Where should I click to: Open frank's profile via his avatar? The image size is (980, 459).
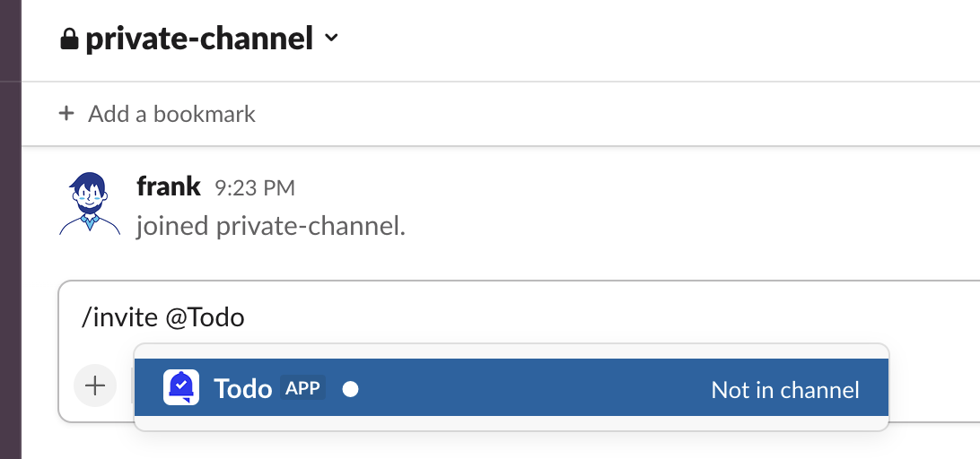89,204
